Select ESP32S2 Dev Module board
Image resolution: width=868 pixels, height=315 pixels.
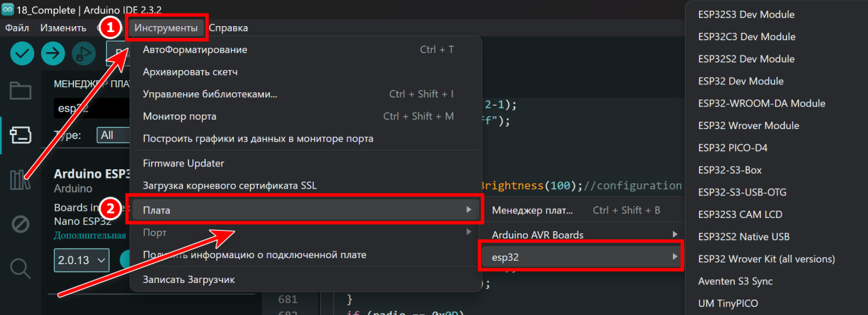click(776, 59)
